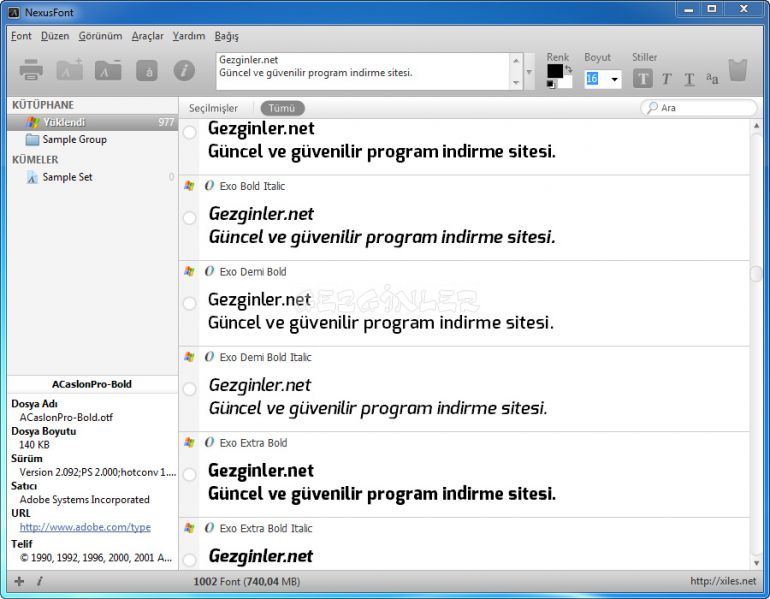This screenshot has height=599, width=770.
Task: Click Windows flag icon beside Exo Extra Bold Italic
Action: 189,528
